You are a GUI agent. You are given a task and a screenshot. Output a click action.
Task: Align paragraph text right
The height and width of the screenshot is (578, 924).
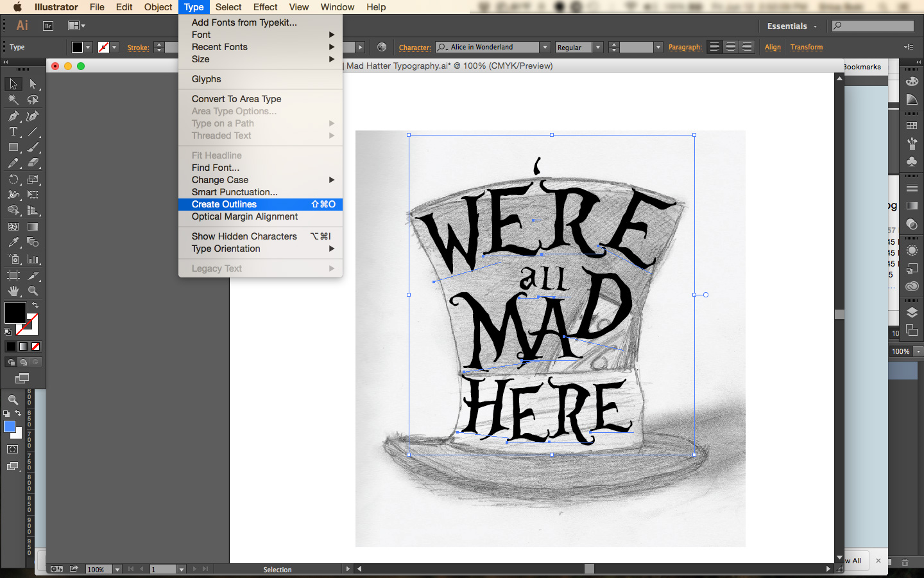(x=746, y=47)
